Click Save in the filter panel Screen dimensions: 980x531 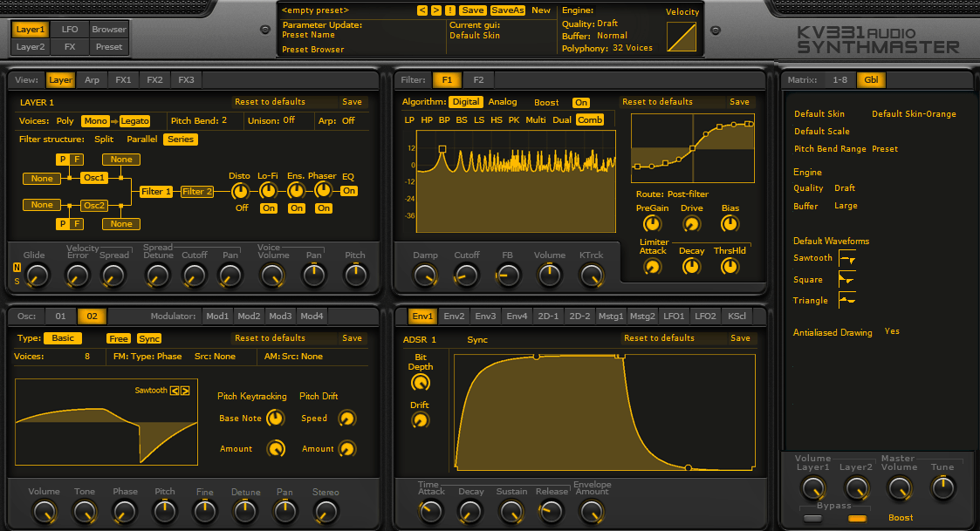(x=739, y=102)
